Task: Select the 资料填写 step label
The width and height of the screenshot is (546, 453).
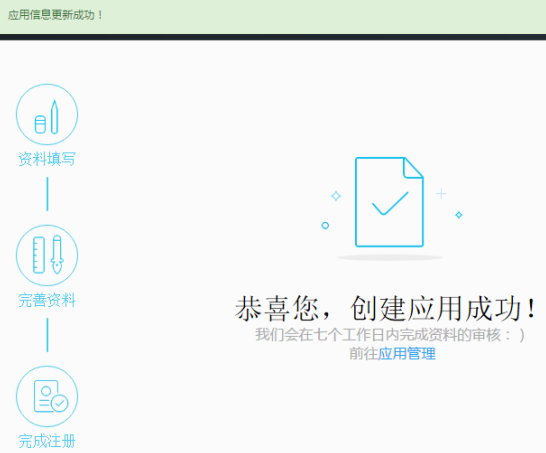Action: (47, 159)
